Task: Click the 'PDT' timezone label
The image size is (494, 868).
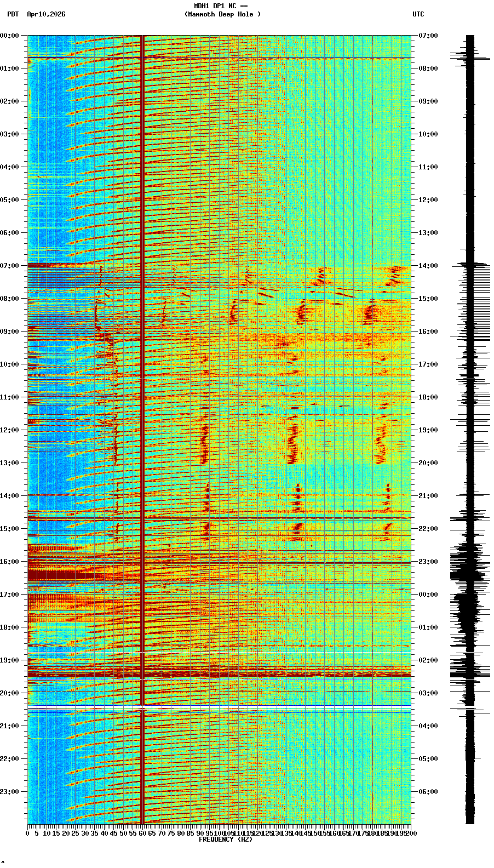Action: [x=13, y=14]
